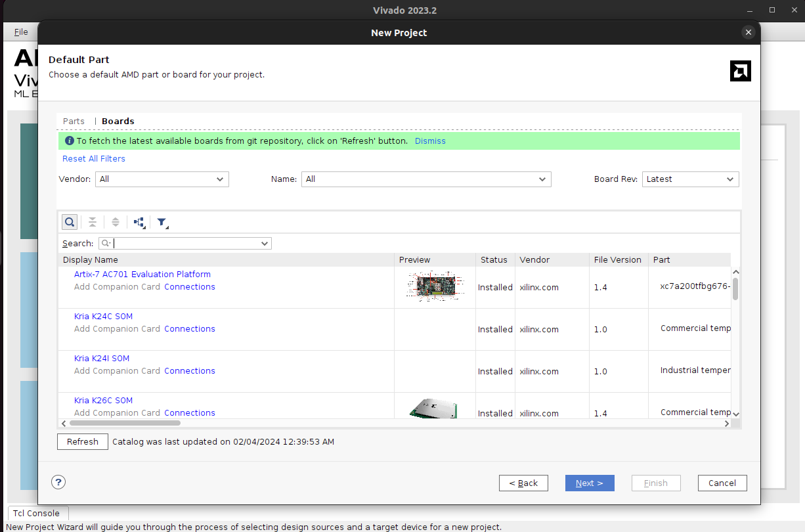The height and width of the screenshot is (532, 805).
Task: Close the New Project dialog
Action: coord(748,32)
